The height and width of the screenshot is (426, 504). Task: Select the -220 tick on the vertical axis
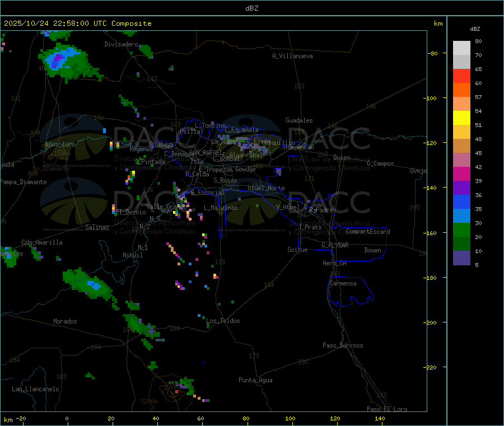click(430, 368)
